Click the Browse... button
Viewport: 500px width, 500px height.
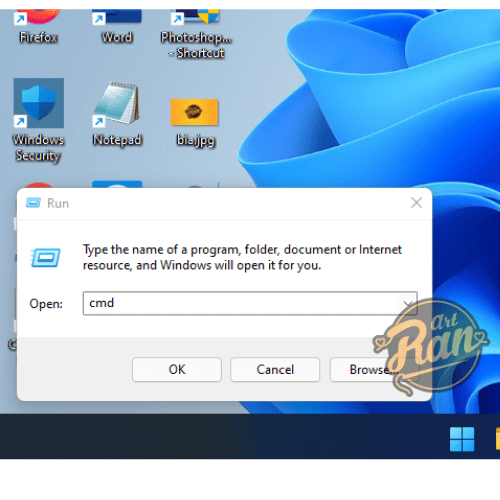pos(374,369)
